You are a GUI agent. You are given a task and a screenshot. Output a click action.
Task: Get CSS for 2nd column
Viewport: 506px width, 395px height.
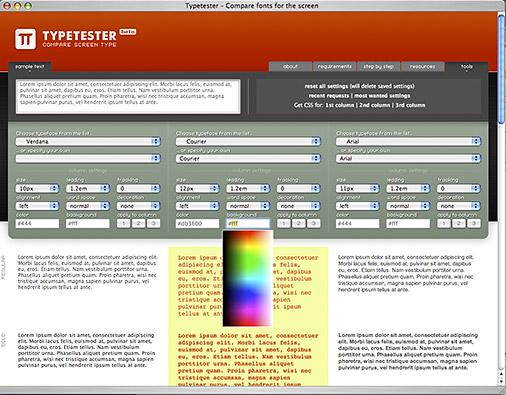click(374, 105)
